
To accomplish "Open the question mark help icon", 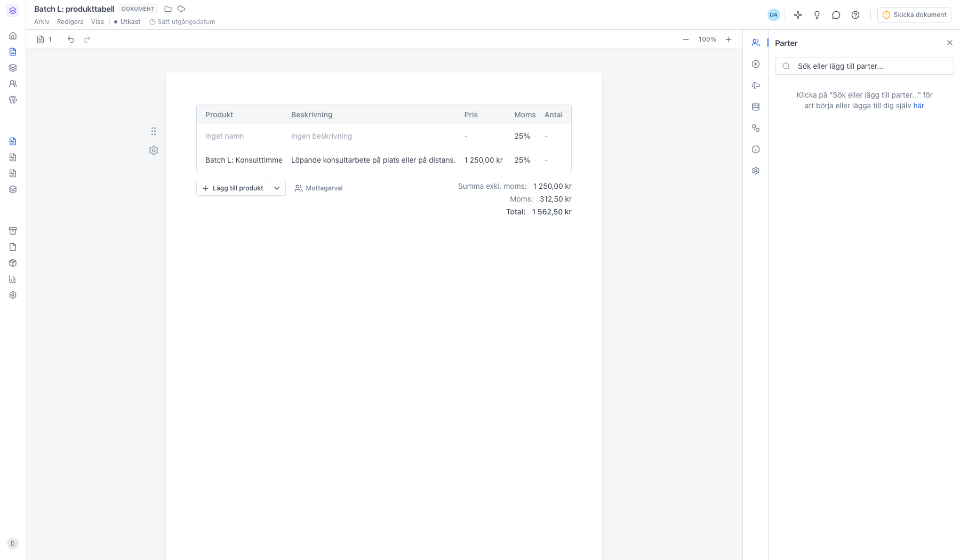I will point(855,15).
